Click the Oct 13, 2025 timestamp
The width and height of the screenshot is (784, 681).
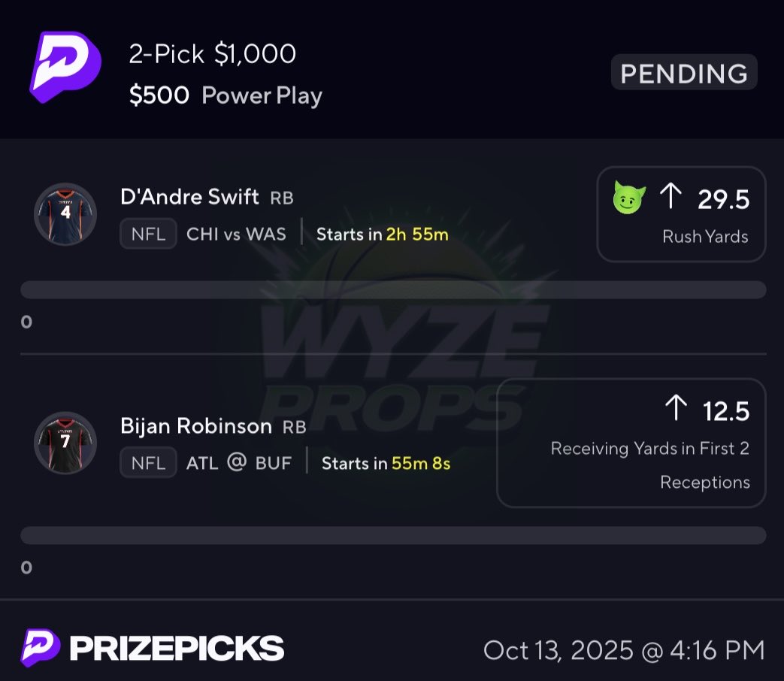coord(624,650)
